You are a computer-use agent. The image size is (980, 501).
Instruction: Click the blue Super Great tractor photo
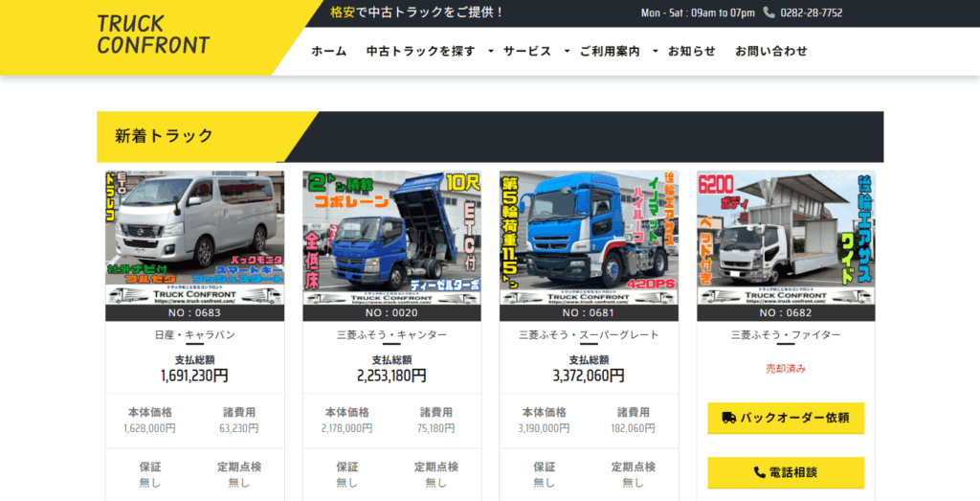pos(589,238)
